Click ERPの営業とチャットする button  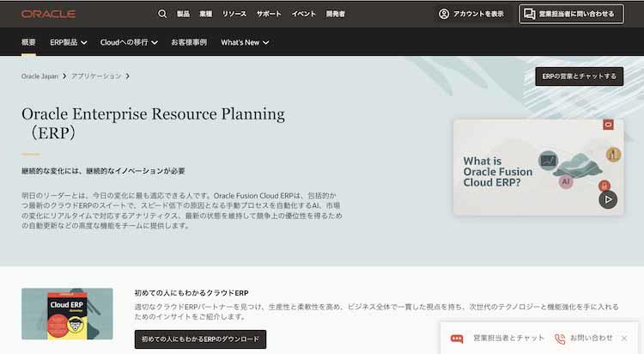tap(579, 76)
